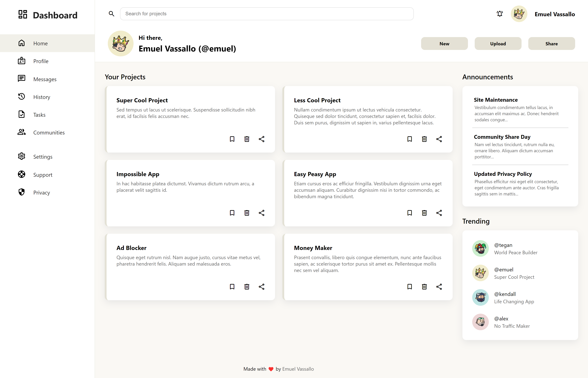The width and height of the screenshot is (588, 378).
Task: Click the search magnifier icon
Action: pyautogui.click(x=111, y=14)
